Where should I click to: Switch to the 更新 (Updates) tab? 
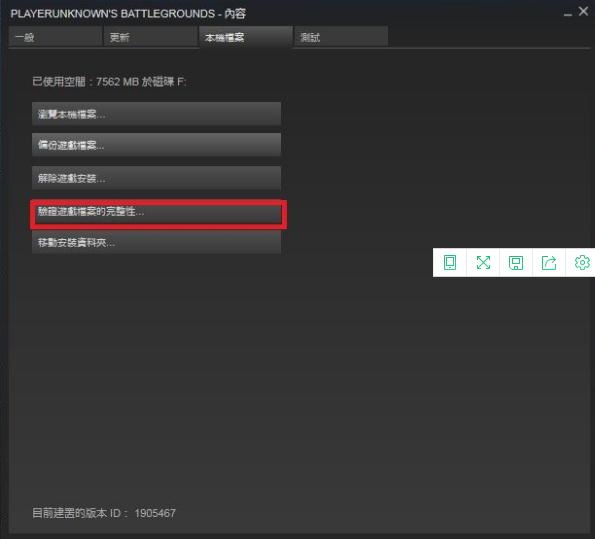click(151, 36)
